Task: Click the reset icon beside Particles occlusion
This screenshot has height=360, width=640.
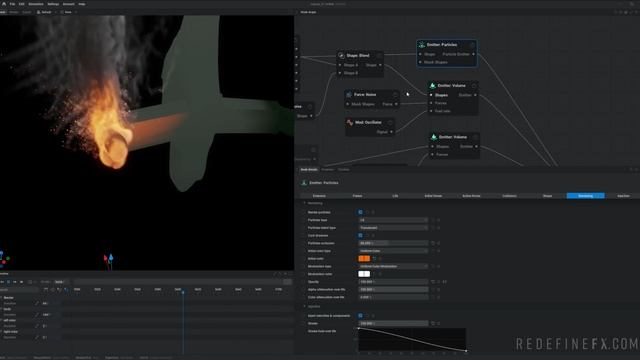Action: (x=433, y=243)
